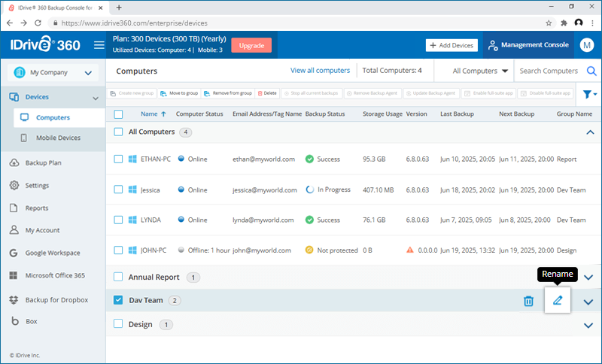Click the search magnifier icon
This screenshot has height=364, width=602.
pyautogui.click(x=591, y=71)
